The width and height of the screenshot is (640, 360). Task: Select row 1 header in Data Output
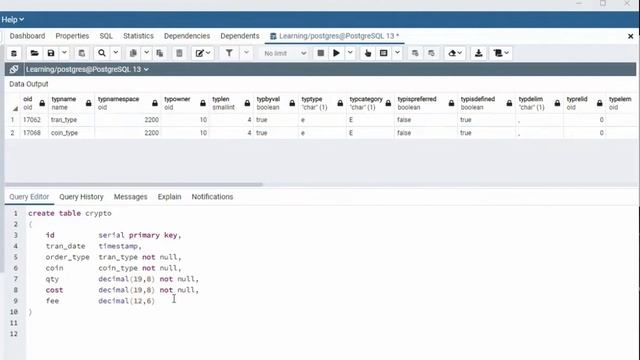point(13,120)
